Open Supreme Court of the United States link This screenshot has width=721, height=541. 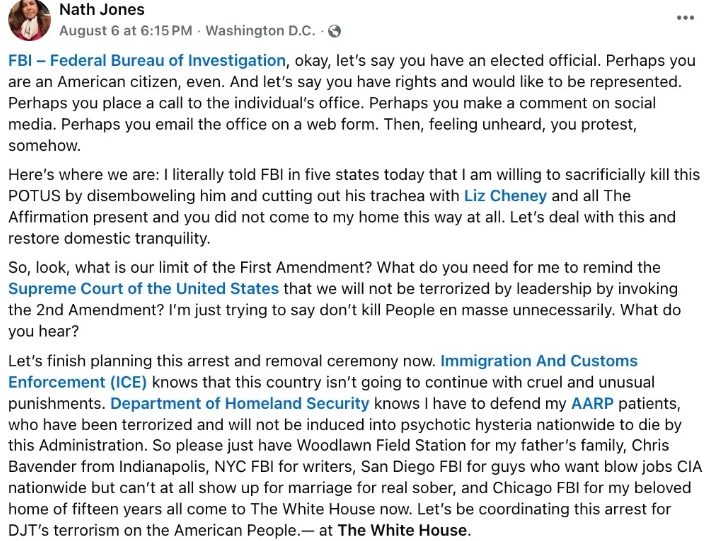click(x=143, y=289)
